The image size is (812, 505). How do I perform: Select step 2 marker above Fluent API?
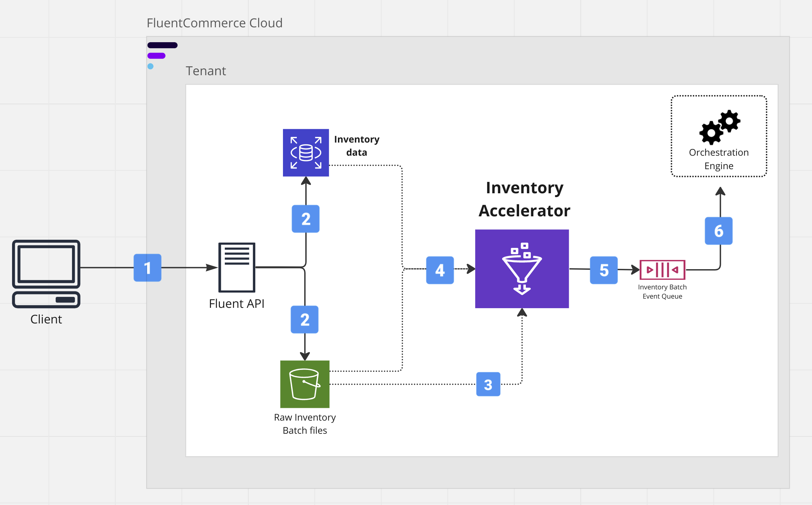pos(306,219)
